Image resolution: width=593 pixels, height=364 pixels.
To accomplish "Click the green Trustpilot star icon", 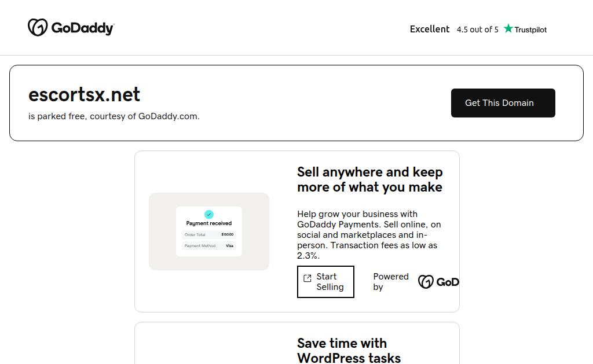I will pos(508,29).
